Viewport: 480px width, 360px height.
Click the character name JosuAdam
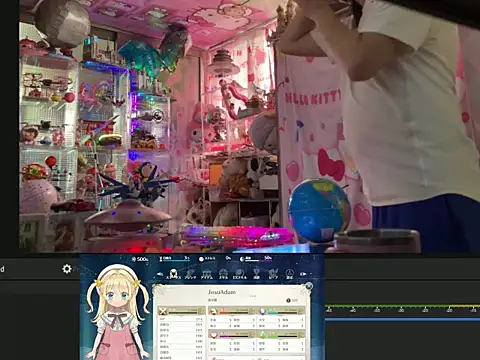[x=222, y=292]
